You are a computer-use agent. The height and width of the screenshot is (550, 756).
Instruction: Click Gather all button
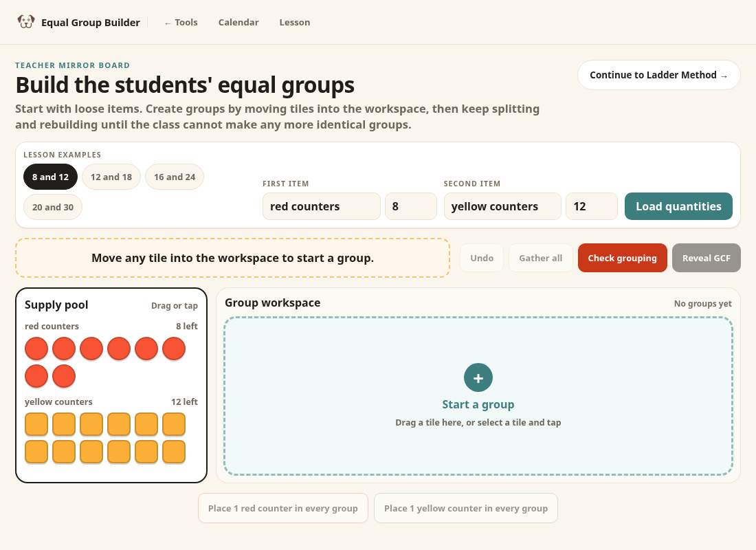[540, 258]
